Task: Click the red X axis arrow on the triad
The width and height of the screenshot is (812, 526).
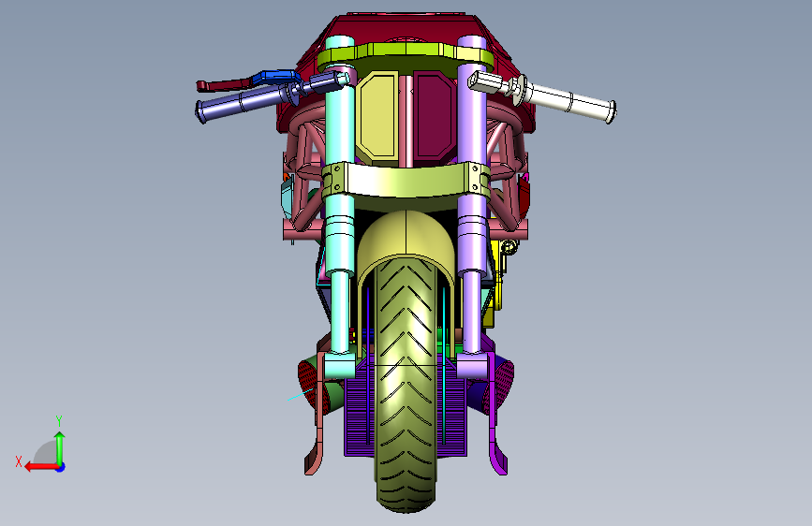Action: tap(40, 467)
